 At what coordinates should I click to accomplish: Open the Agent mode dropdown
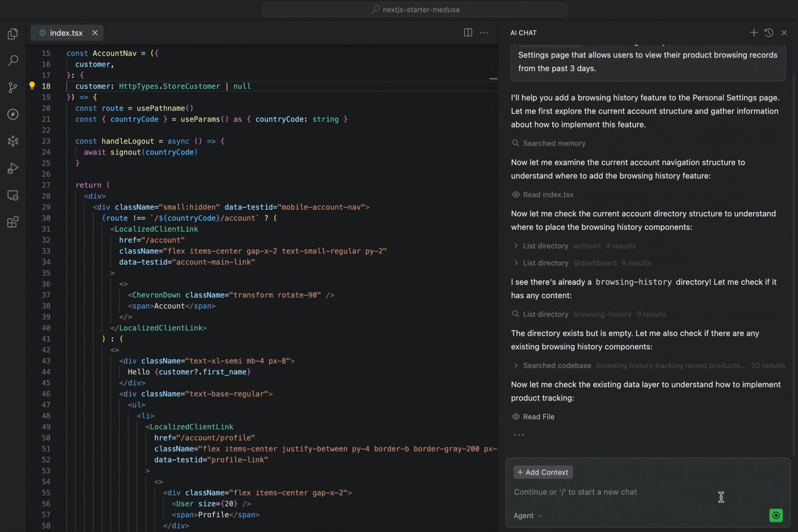[527, 516]
